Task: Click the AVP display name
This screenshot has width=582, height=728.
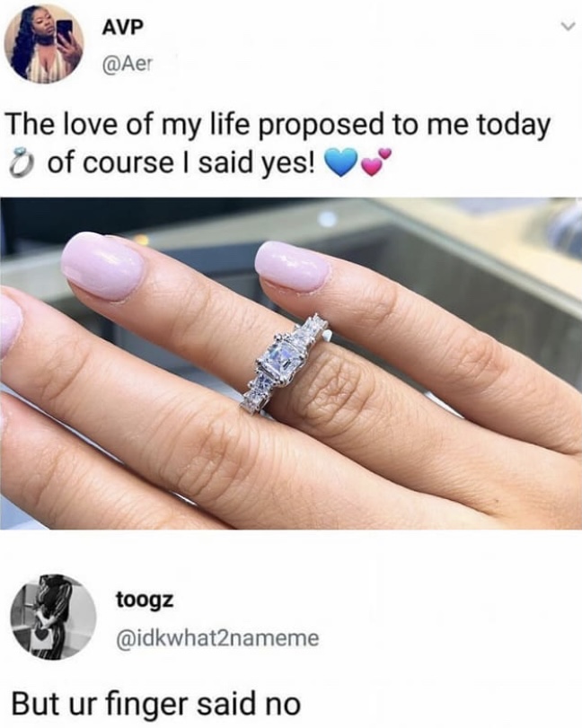Action: [119, 29]
